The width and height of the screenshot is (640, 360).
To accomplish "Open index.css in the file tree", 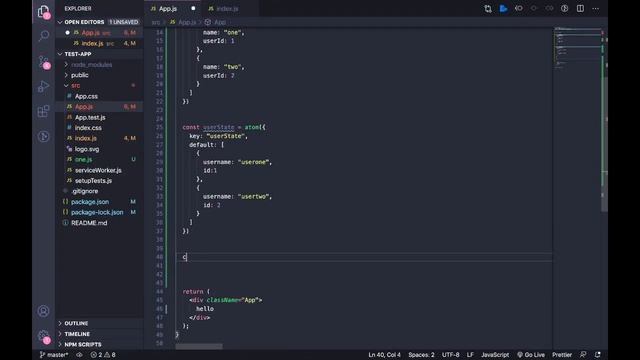I will (x=88, y=128).
